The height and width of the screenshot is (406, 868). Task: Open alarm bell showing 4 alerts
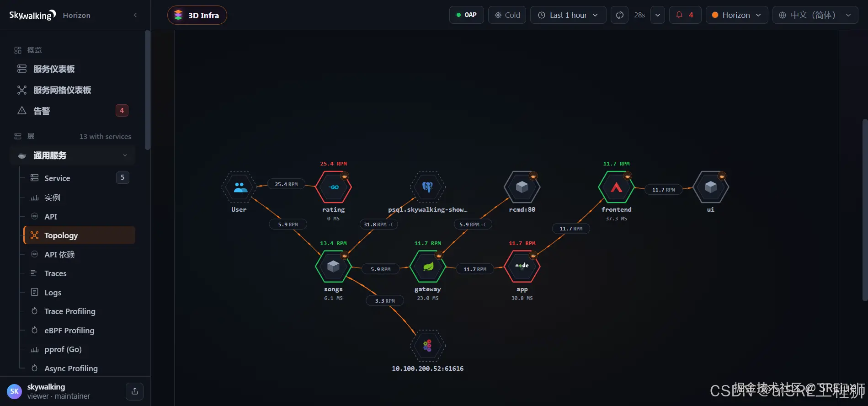(685, 15)
